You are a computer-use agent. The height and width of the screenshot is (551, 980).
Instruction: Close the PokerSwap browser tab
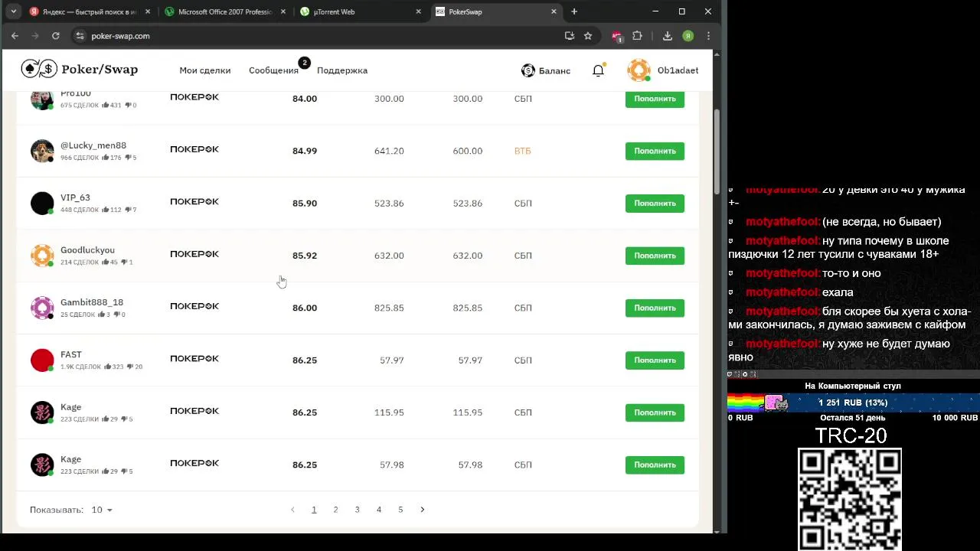pos(554,11)
